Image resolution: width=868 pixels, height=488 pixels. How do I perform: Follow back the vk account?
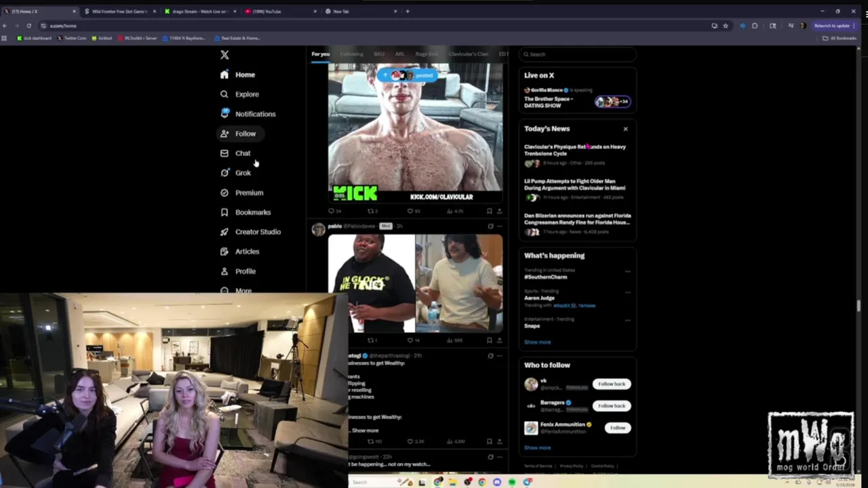[x=612, y=384]
